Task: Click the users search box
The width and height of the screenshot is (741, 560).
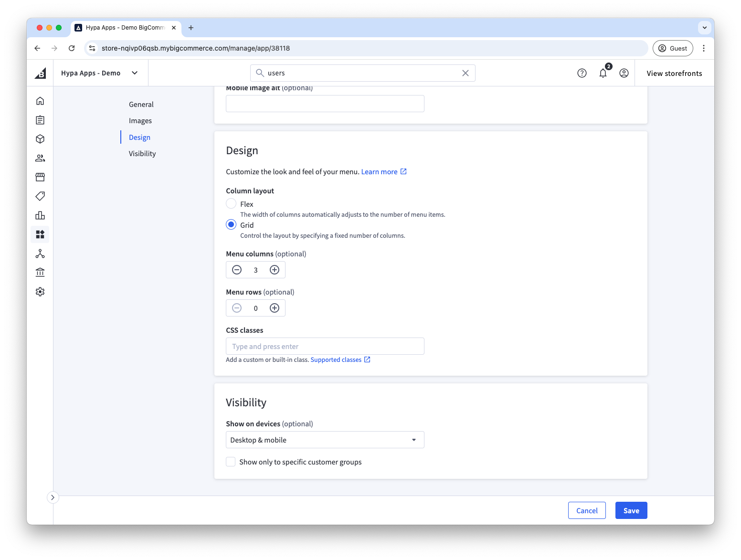Action: 362,73
